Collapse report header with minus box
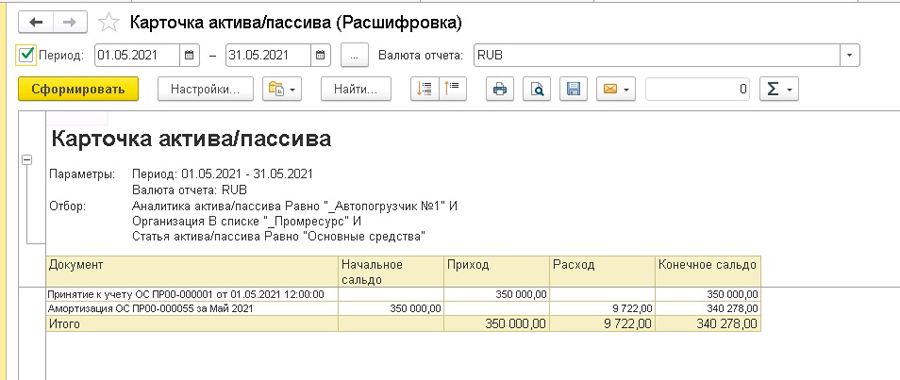The height and width of the screenshot is (380, 900). coord(26,160)
